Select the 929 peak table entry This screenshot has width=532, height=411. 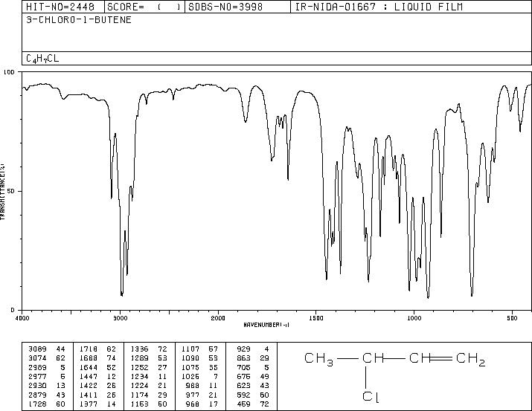[x=253, y=349]
